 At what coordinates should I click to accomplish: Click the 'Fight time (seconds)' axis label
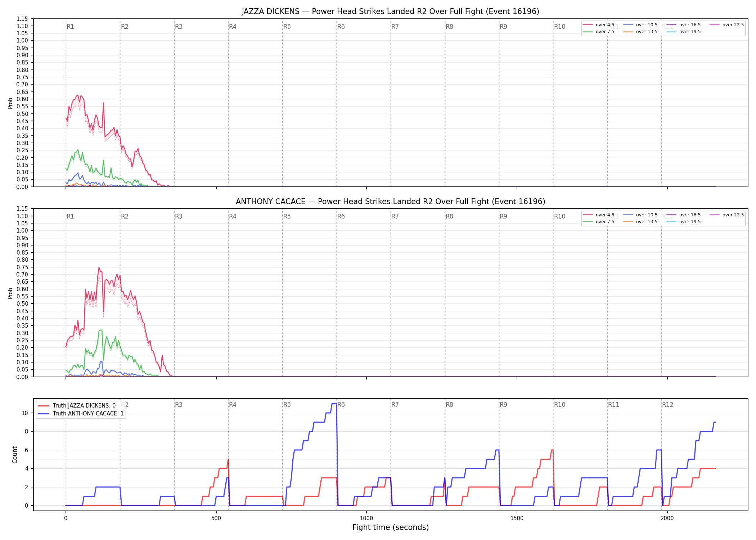coord(390,528)
